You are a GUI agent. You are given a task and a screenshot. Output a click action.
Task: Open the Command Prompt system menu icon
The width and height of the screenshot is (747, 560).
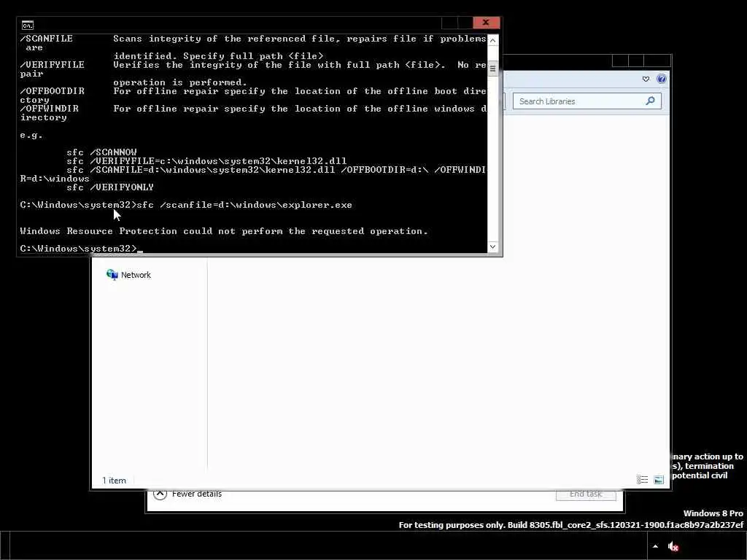[x=28, y=25]
